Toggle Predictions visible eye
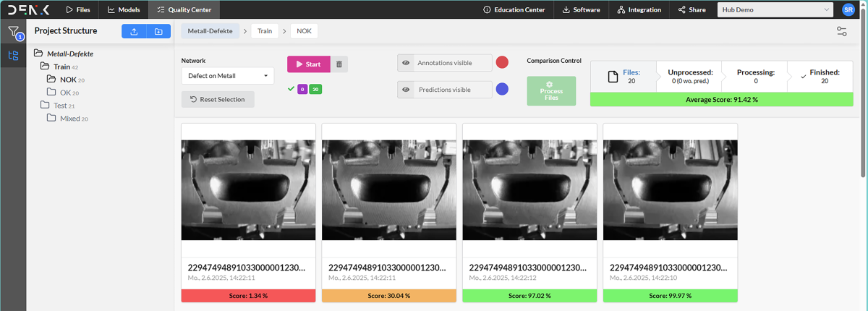Screen dimensions: 868x311 pyautogui.click(x=406, y=90)
